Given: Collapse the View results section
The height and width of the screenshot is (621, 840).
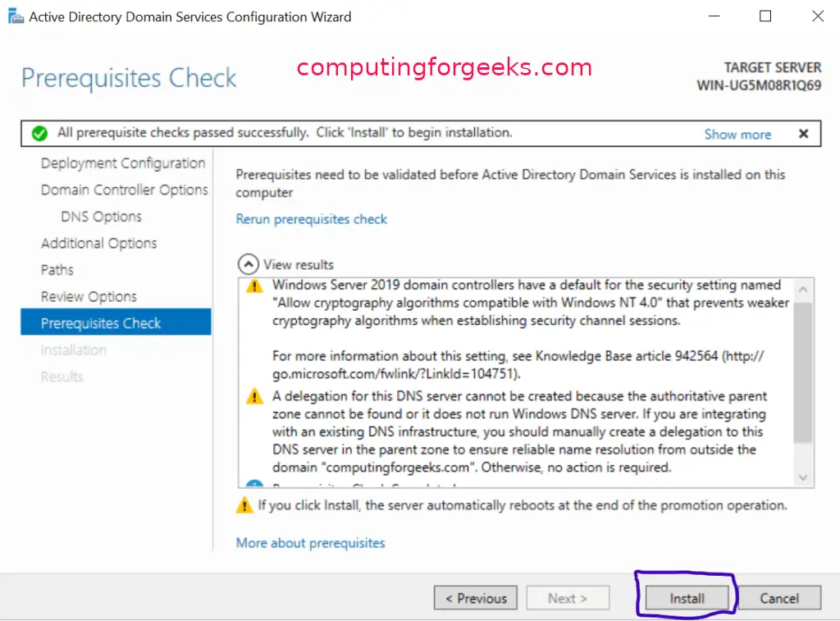Looking at the screenshot, I should [247, 264].
